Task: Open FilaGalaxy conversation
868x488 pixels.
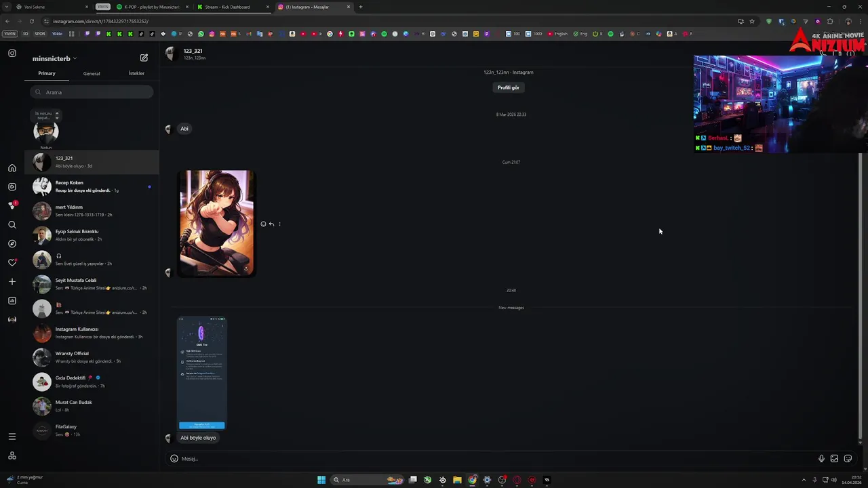Action: (92, 430)
